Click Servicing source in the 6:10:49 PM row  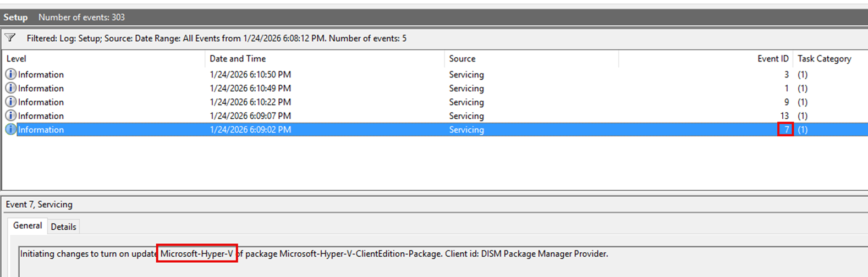[466, 88]
